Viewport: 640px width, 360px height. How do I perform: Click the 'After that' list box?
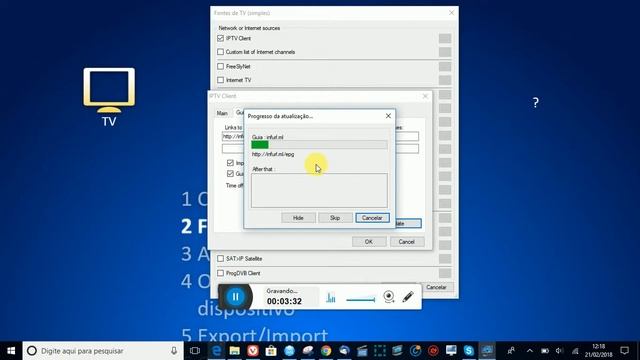pos(319,191)
